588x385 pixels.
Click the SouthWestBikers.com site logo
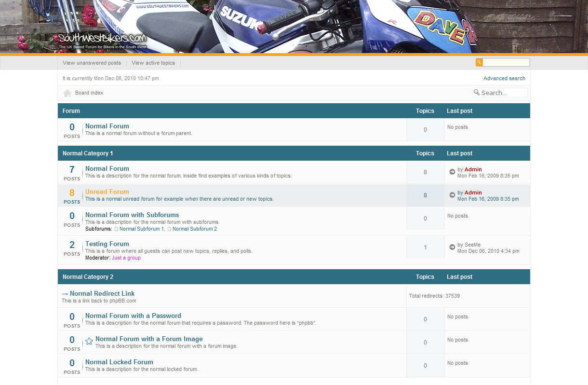tap(102, 39)
